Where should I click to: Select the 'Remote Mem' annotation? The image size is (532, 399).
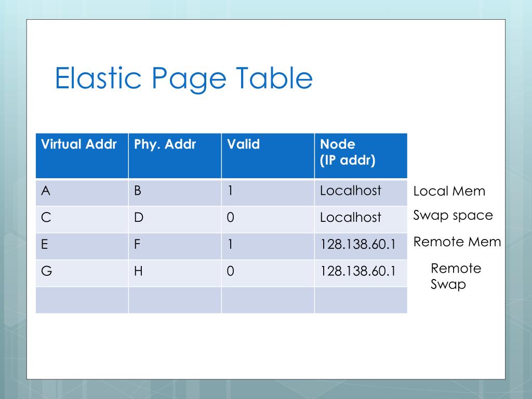pos(457,242)
